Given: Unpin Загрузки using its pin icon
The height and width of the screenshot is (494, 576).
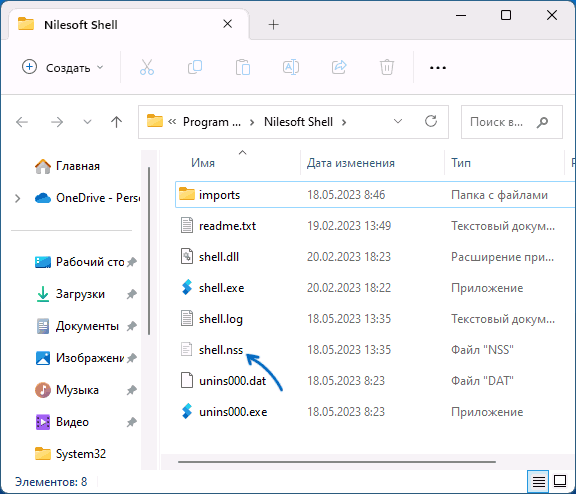Looking at the screenshot, I should click(132, 294).
